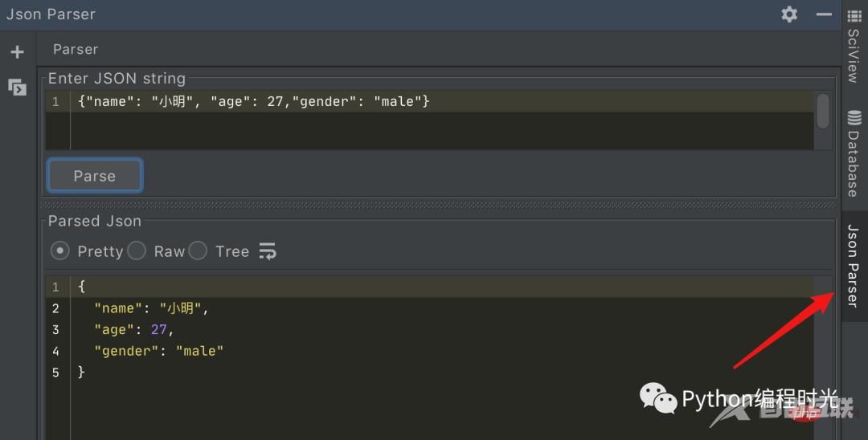Click the icon below the plus button

(x=17, y=87)
